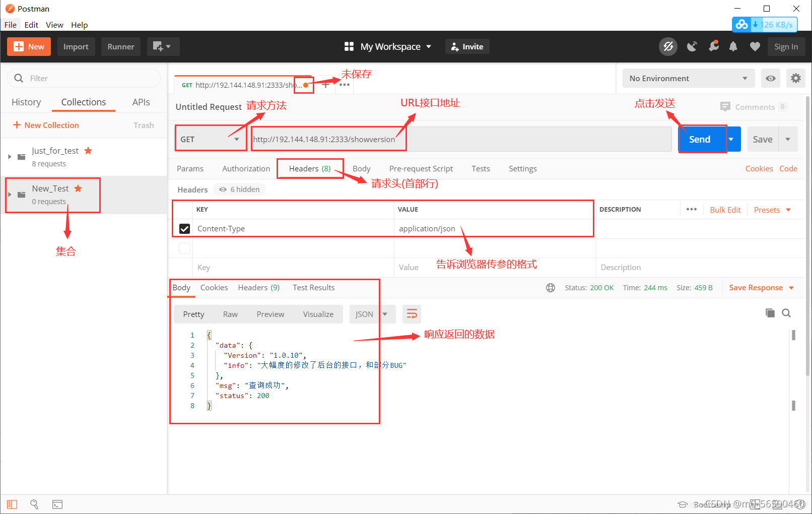Click the Invite button

[x=467, y=46]
